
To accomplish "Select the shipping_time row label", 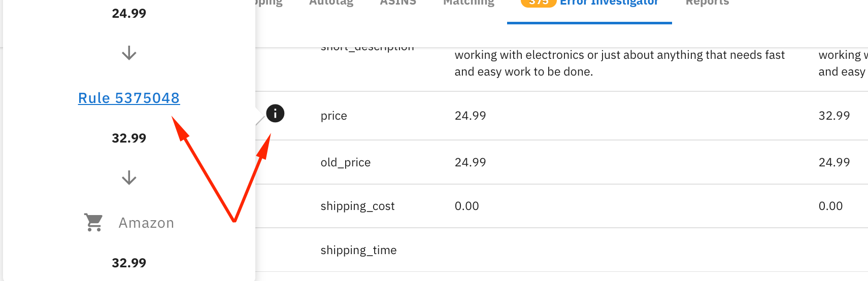I will (358, 250).
